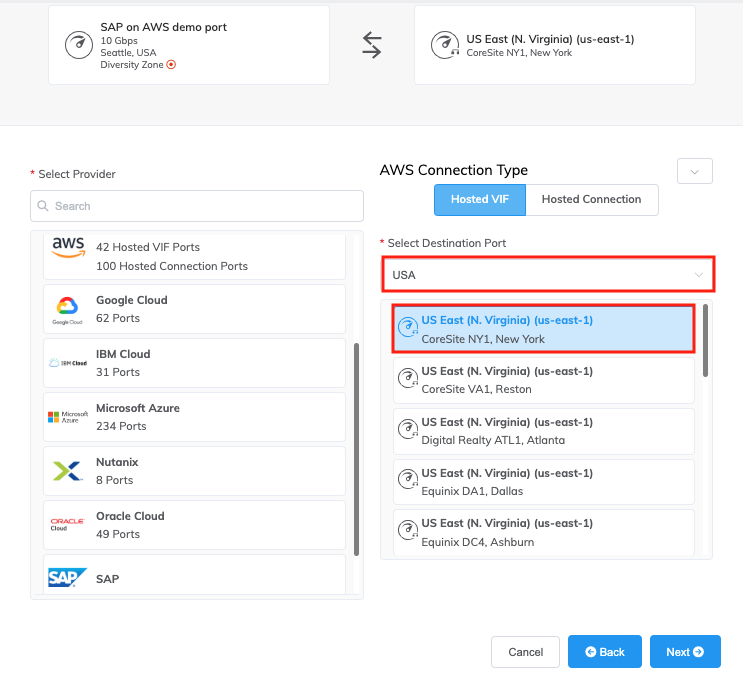Click the port icon for Equinix DC4, Ashburn
The height and width of the screenshot is (676, 743).
click(x=408, y=530)
